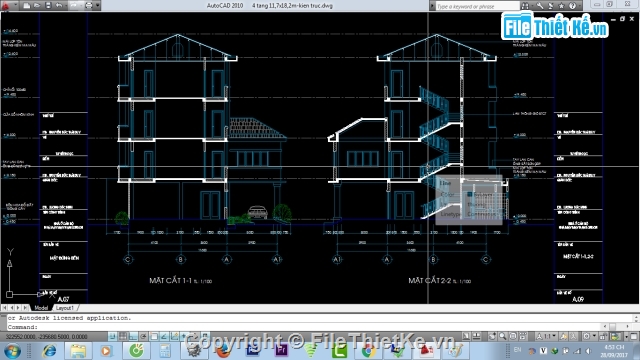
Task: Open Adobe Premiere from taskbar
Action: pos(281,350)
